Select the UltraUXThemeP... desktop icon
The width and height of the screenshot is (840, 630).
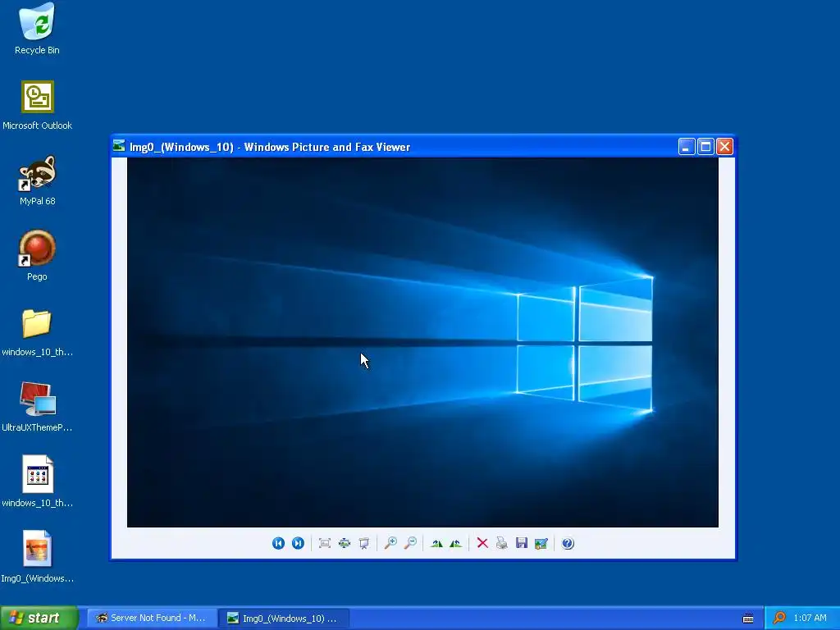(x=37, y=407)
